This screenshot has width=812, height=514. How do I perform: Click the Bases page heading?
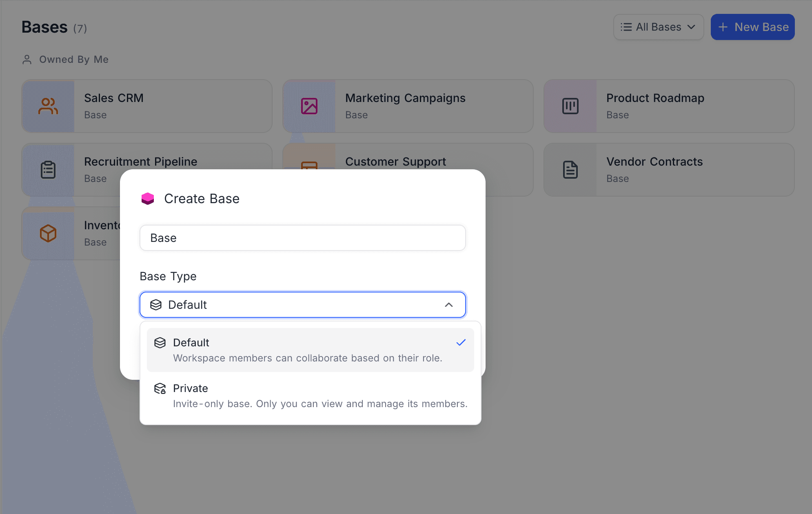coord(44,27)
